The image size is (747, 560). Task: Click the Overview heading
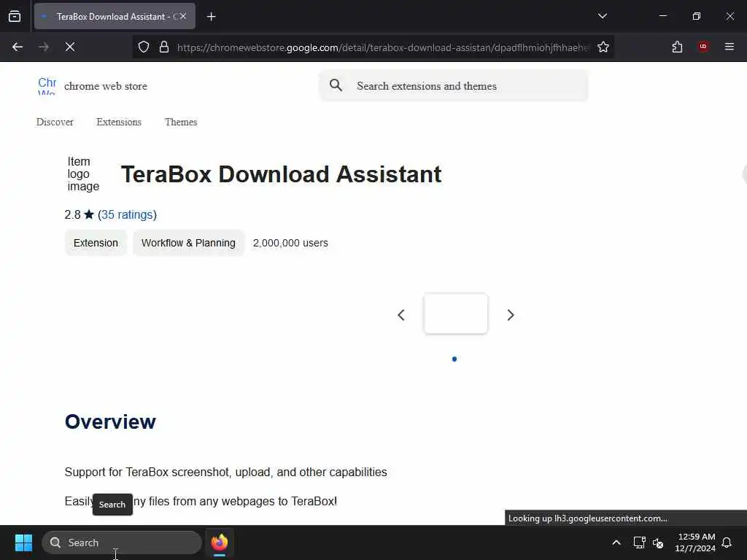click(111, 422)
